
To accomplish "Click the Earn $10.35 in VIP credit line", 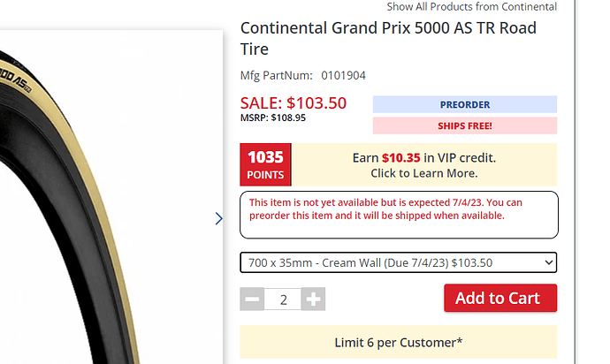I will (x=424, y=157).
